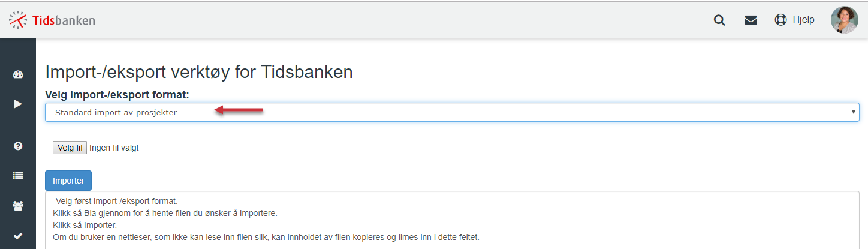
Task: Click the 'Ingen fil valgt' file label
Action: tap(114, 148)
